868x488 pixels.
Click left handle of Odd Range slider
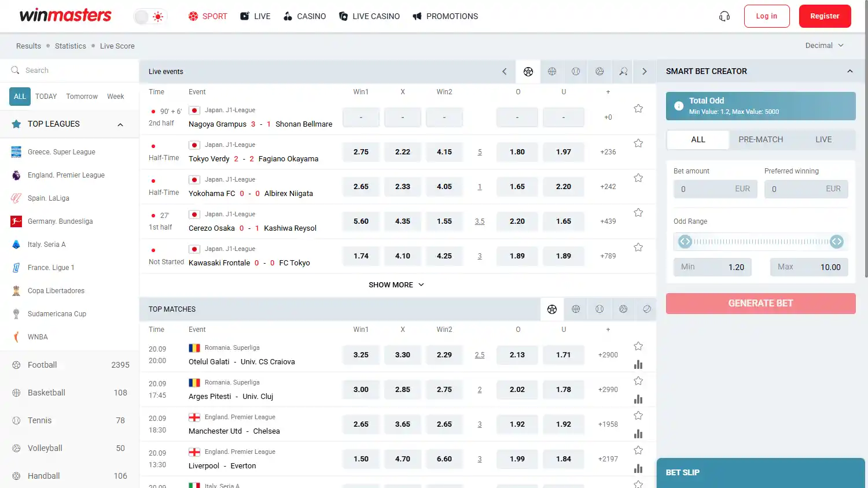(x=685, y=242)
